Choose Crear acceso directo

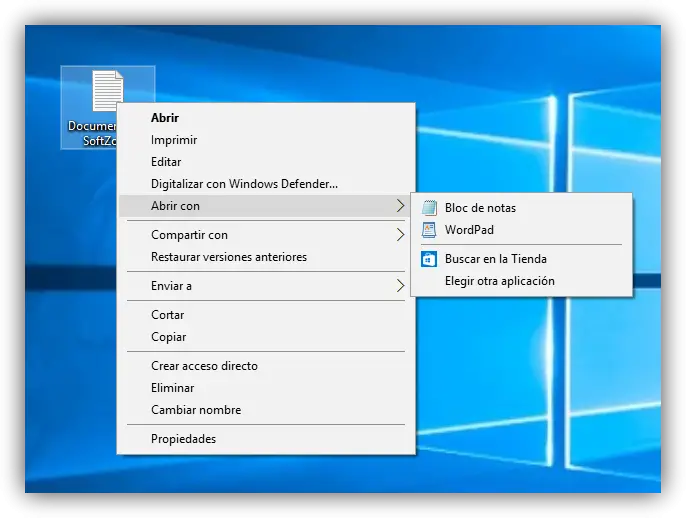tap(266, 366)
